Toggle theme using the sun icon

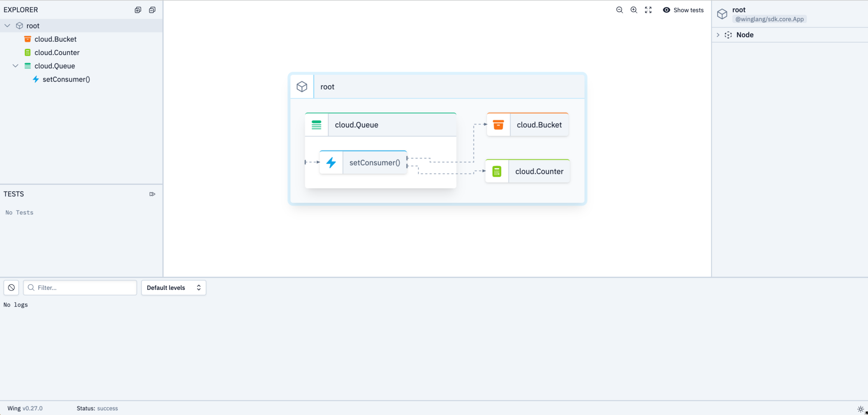click(x=860, y=409)
